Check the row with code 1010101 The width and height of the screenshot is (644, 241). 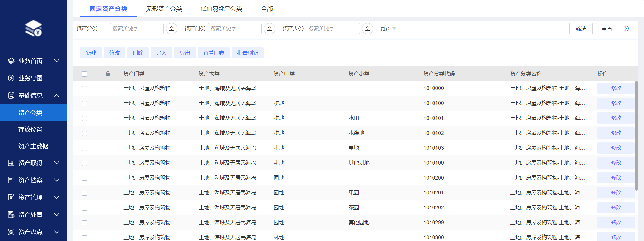coord(84,118)
